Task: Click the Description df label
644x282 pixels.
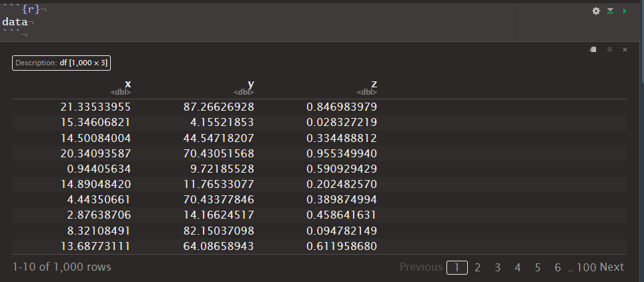Action: click(x=61, y=63)
